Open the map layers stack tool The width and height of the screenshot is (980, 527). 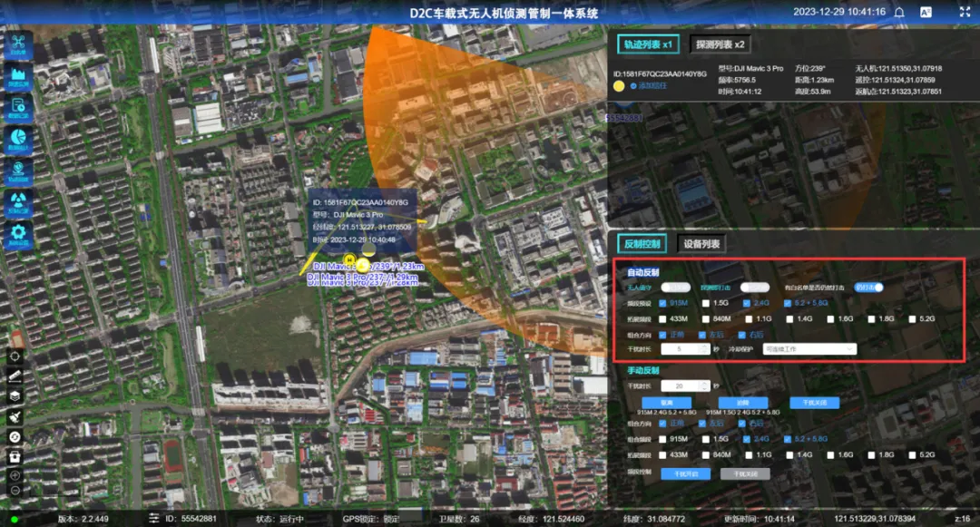pyautogui.click(x=15, y=395)
